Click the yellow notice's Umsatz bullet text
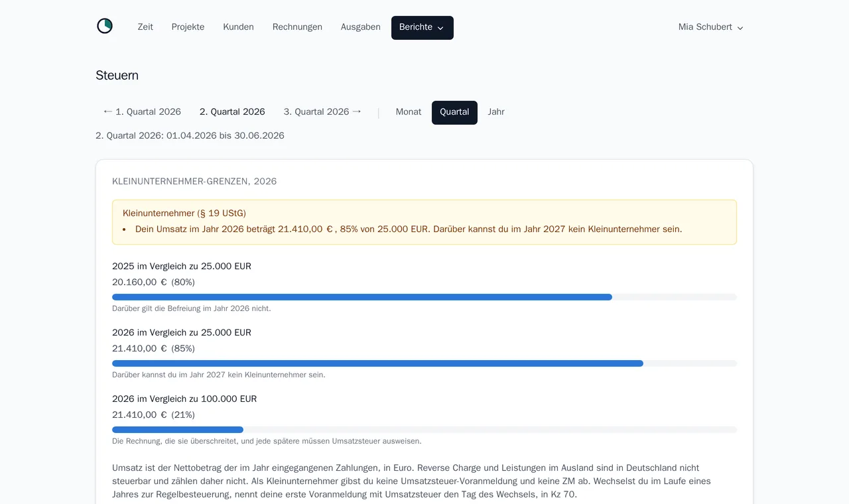 point(409,229)
